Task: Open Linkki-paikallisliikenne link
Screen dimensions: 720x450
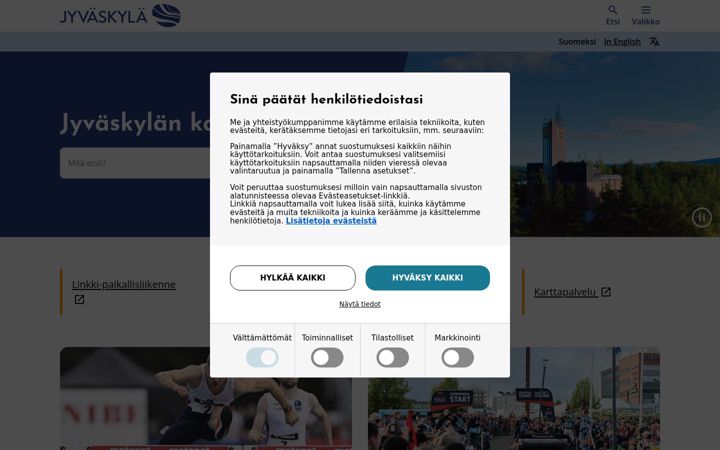Action: click(x=124, y=285)
